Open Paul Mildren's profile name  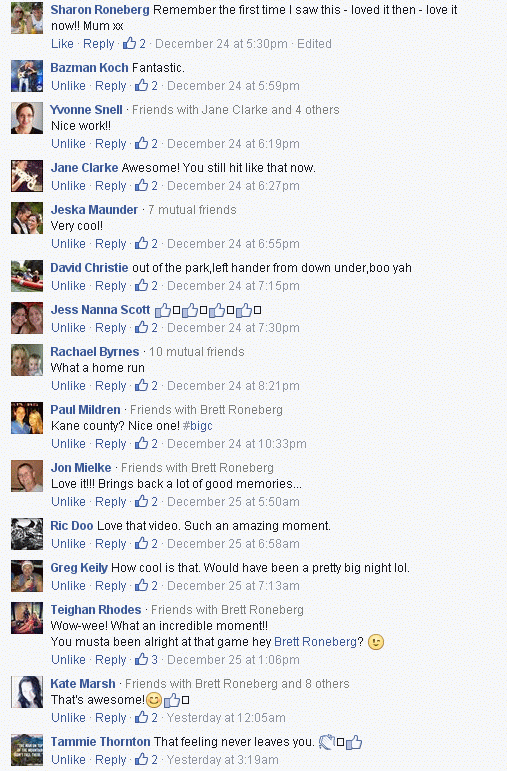(86, 410)
